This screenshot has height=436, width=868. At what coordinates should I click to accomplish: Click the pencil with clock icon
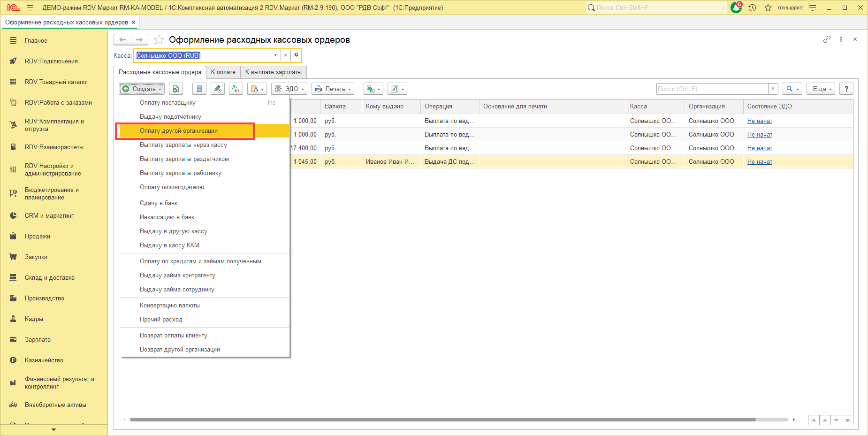[217, 89]
